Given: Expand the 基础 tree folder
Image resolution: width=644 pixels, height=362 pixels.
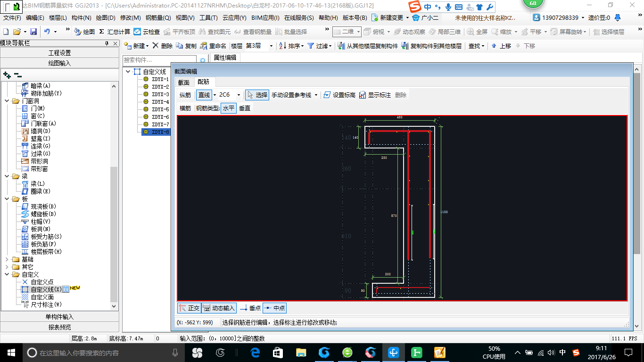Looking at the screenshot, I should (7, 259).
